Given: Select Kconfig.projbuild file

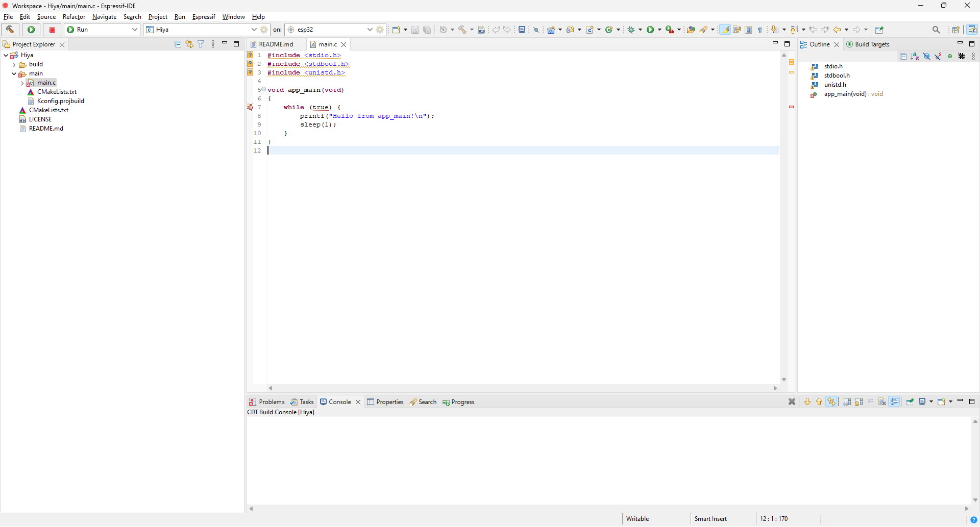Looking at the screenshot, I should coord(60,101).
